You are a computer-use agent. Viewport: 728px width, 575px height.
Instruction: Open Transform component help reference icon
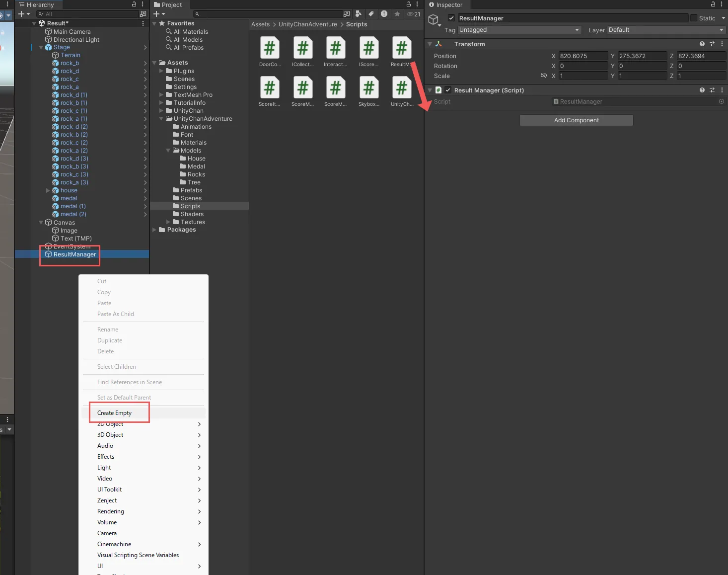702,44
